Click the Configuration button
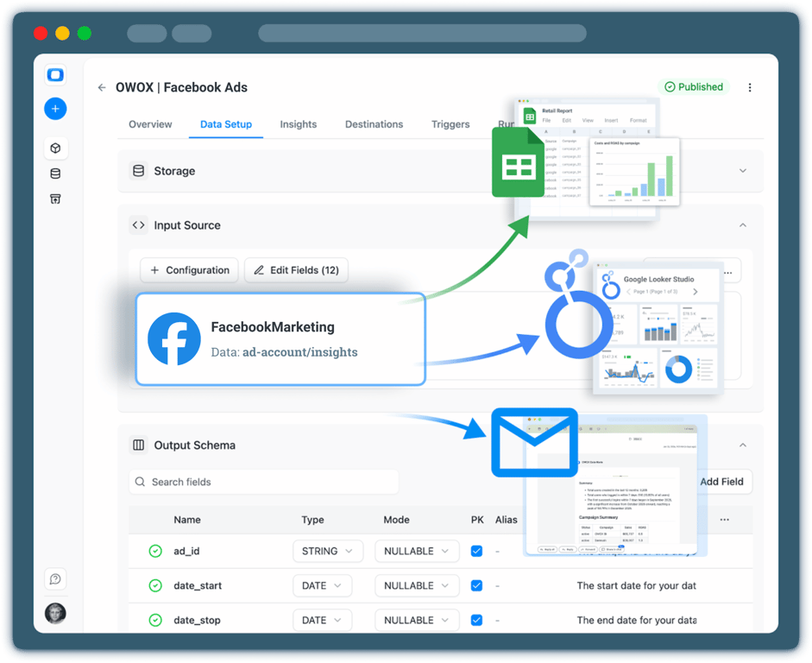The height and width of the screenshot is (663, 812). [189, 270]
